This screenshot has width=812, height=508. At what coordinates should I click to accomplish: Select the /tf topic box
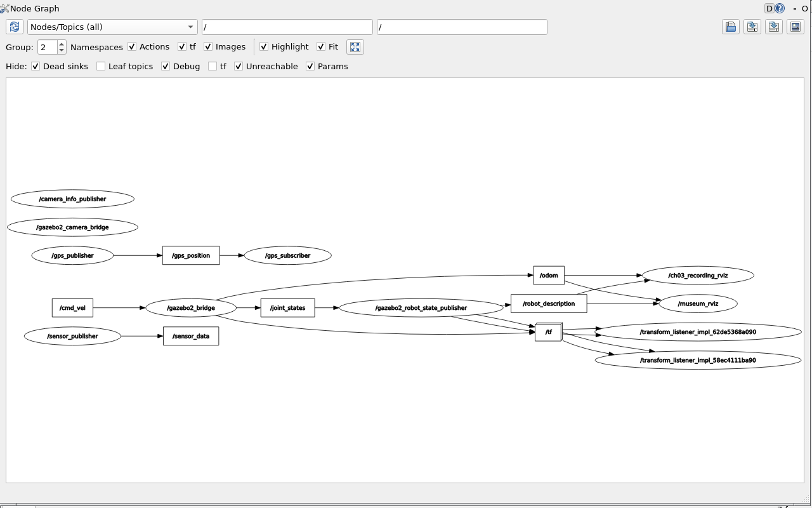pos(549,332)
